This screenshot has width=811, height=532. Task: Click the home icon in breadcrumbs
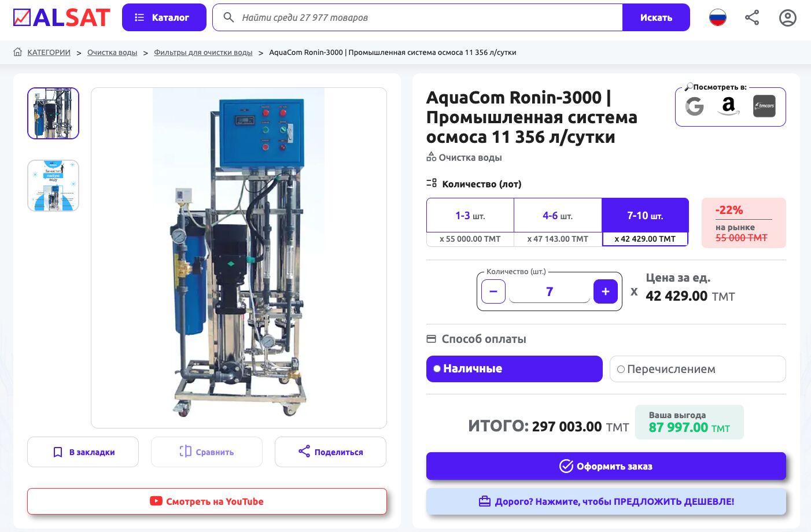18,52
